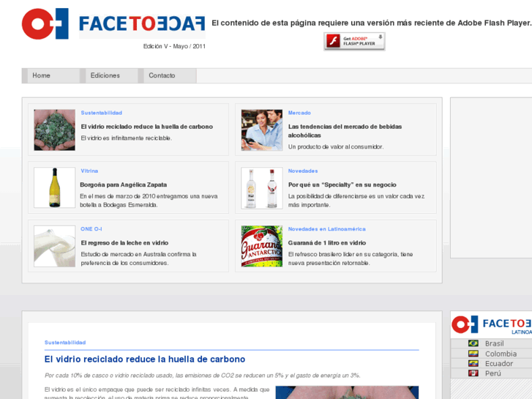
Task: Click the Ecuador flag icon
Action: 473,363
